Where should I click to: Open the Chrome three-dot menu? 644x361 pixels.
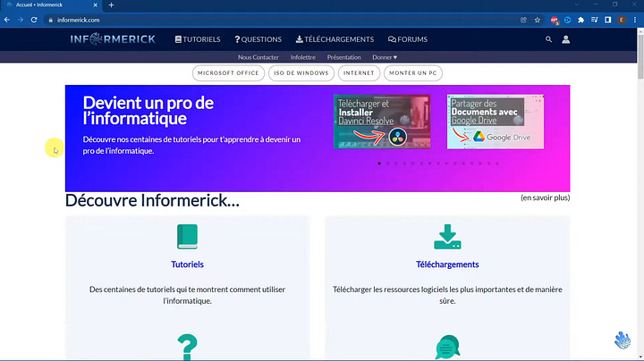[635, 20]
